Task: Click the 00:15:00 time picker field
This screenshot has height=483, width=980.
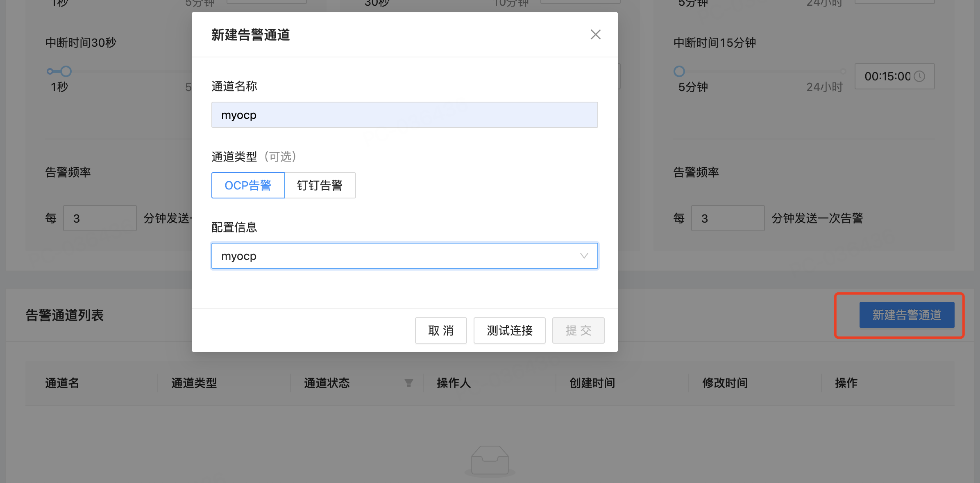Action: (887, 76)
